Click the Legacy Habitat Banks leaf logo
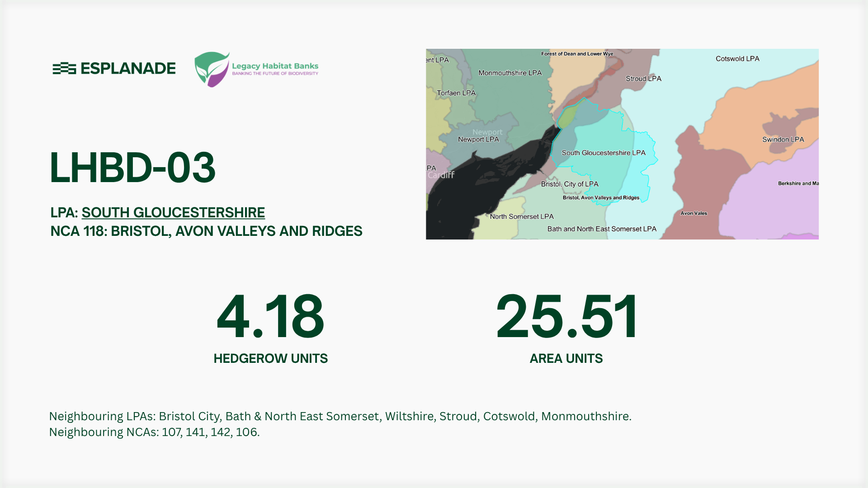Viewport: 868px width, 488px height. tap(212, 69)
